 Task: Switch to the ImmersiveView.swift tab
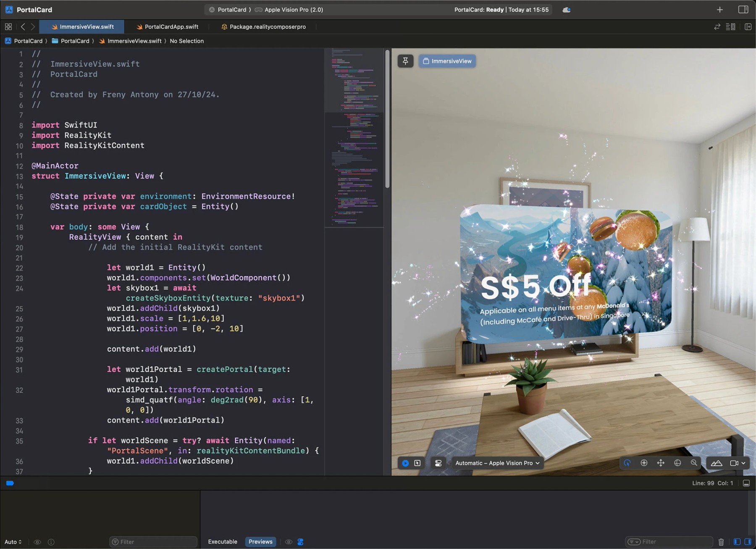click(x=82, y=27)
